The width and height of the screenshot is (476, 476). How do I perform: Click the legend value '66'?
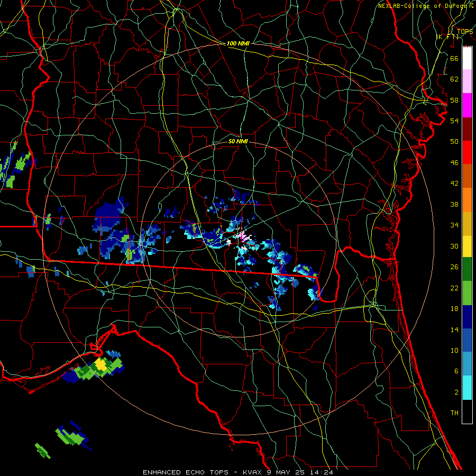tap(454, 58)
